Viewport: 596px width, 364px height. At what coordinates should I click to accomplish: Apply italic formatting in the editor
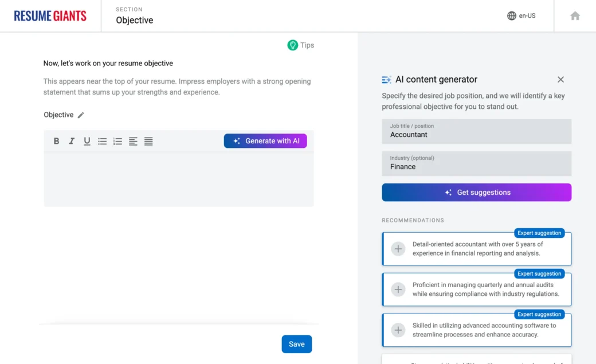point(72,141)
